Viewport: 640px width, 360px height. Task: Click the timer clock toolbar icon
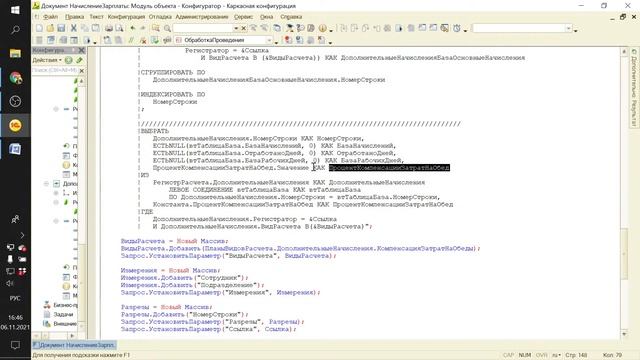[x=457, y=28]
